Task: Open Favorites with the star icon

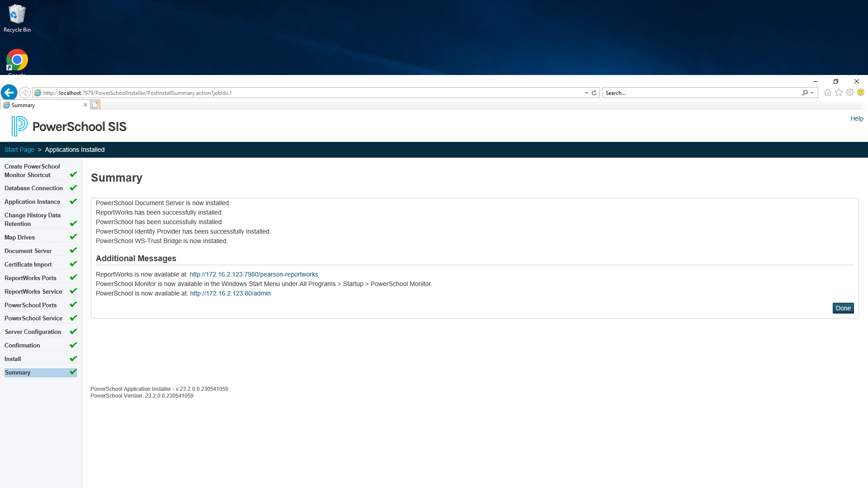Action: (839, 92)
